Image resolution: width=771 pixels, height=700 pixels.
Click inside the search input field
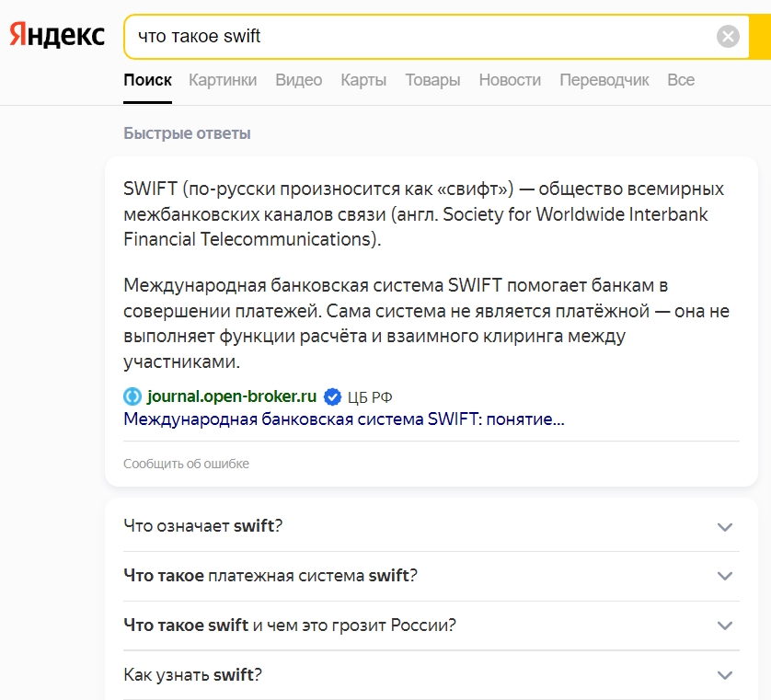point(368,36)
